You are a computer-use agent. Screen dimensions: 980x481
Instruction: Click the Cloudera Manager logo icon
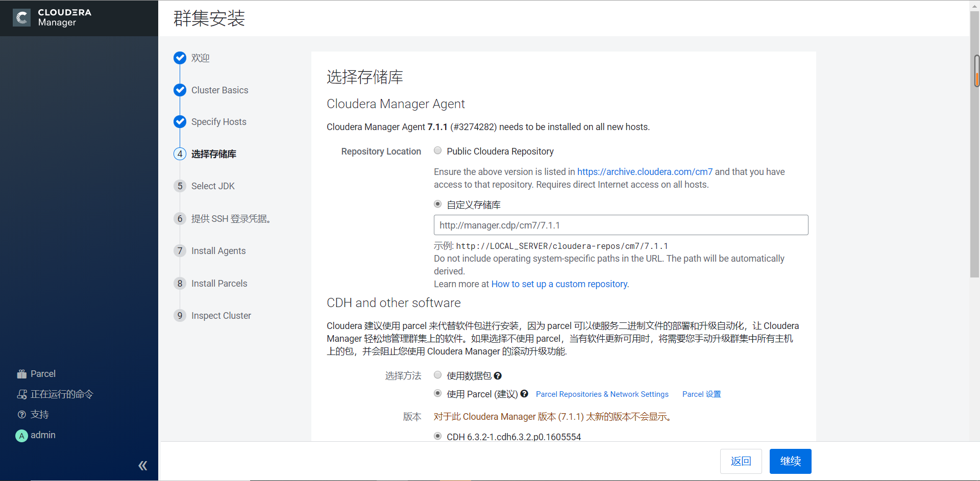click(x=21, y=18)
